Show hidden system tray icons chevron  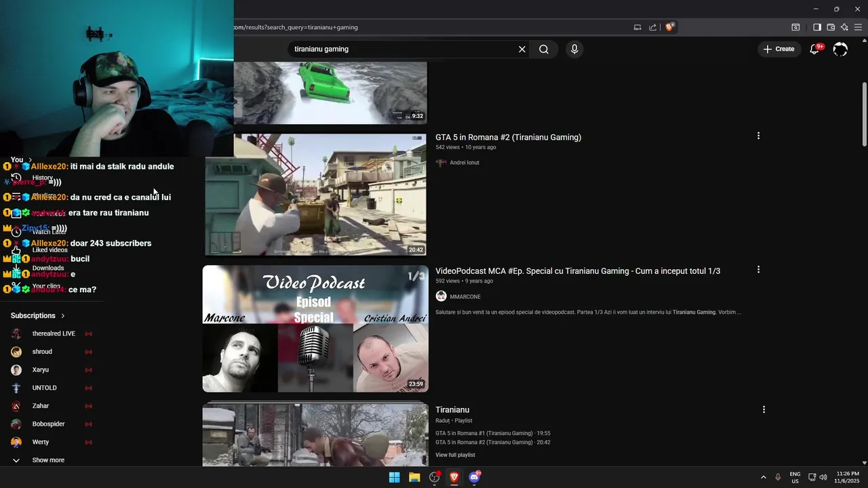(x=763, y=477)
